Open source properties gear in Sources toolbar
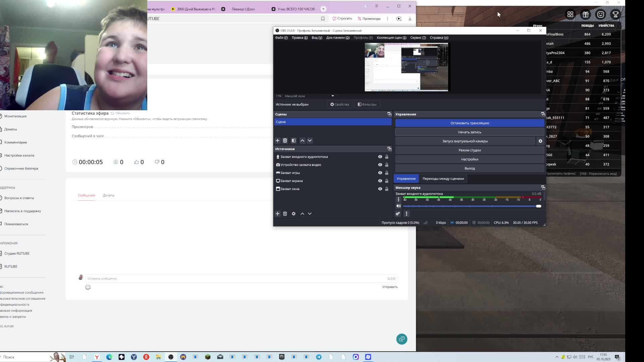The width and height of the screenshot is (644, 362). coord(293,214)
